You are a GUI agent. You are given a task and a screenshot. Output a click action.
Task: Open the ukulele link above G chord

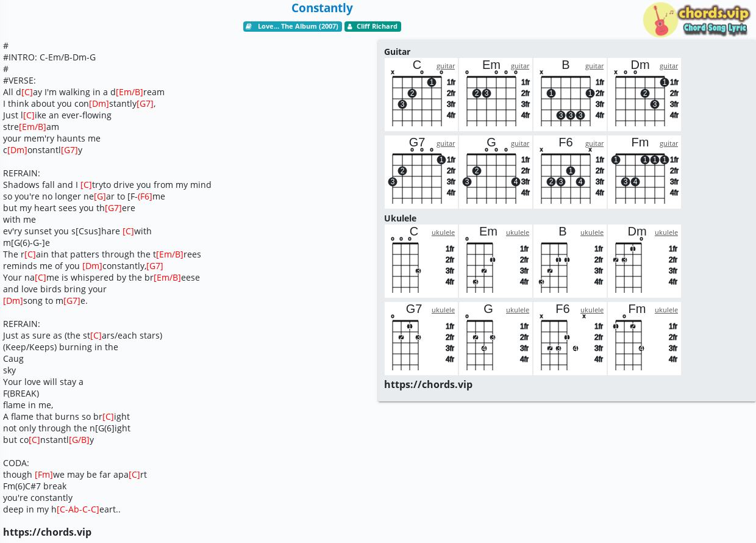518,310
